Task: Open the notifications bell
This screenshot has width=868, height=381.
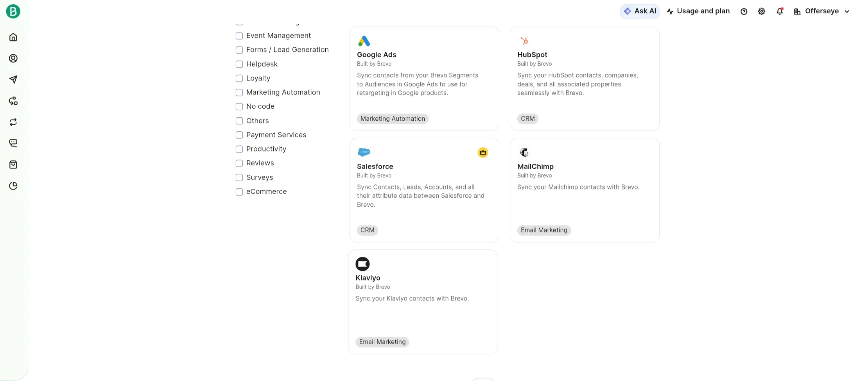Action: tap(780, 11)
